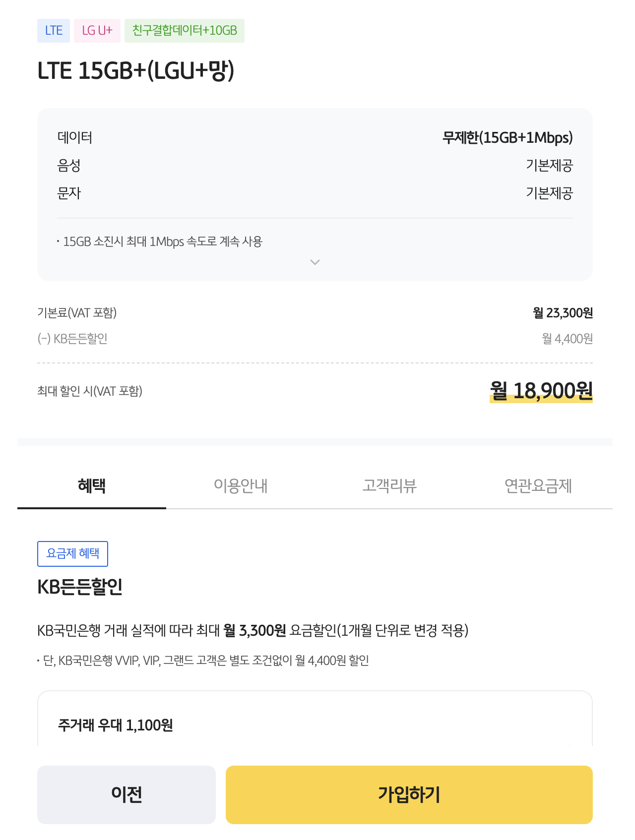This screenshot has height=840, width=635.
Task: Click the 음성 row label
Action: tap(69, 165)
